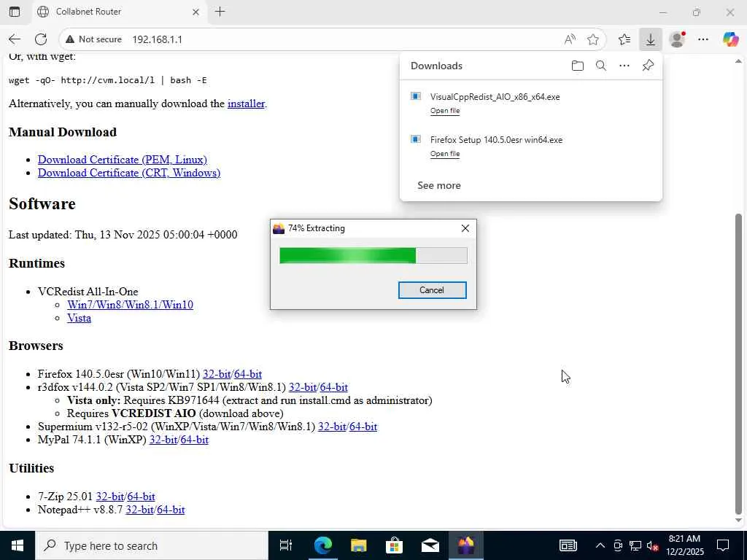Click VisualCppRedist_AIO_x86_x64.exe download entry
Screen dimensions: 747x560
point(531,102)
